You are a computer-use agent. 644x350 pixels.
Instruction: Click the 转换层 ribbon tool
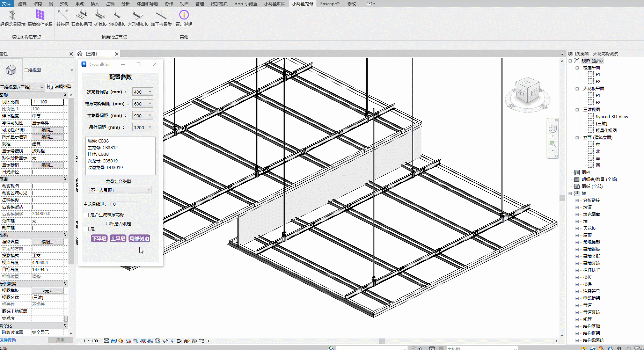tap(63, 15)
